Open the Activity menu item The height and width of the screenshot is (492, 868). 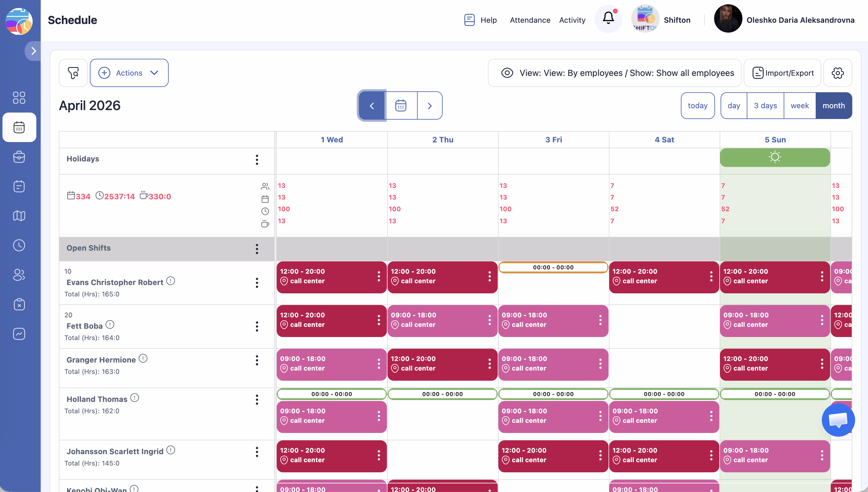point(572,20)
